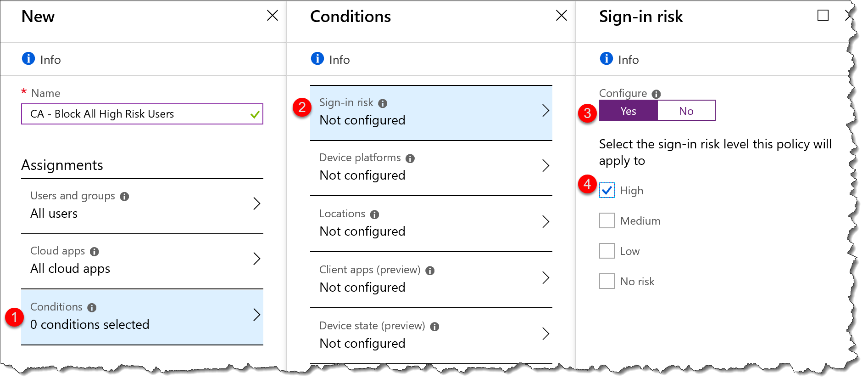Open the Users and groups info tooltip icon
The height and width of the screenshot is (384, 868).
[124, 196]
